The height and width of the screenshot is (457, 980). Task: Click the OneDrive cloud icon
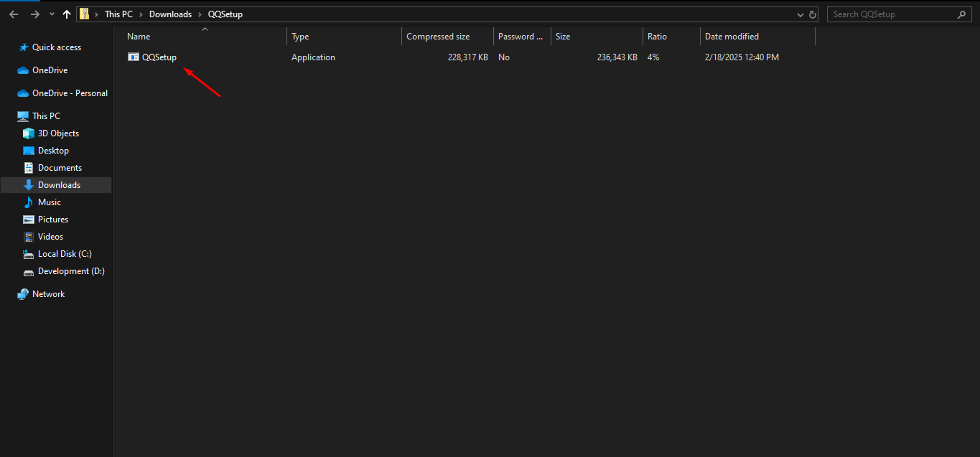click(22, 70)
